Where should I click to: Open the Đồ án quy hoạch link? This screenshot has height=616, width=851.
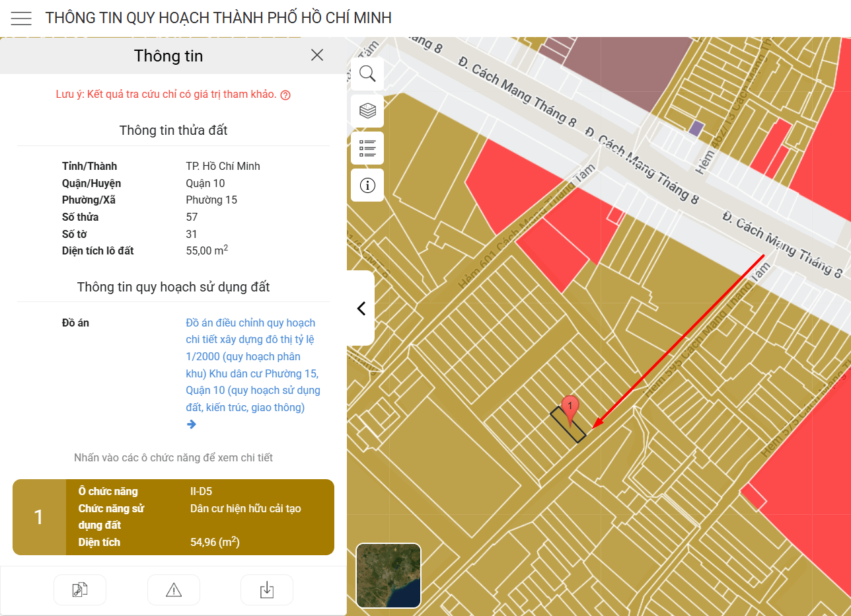point(253,365)
